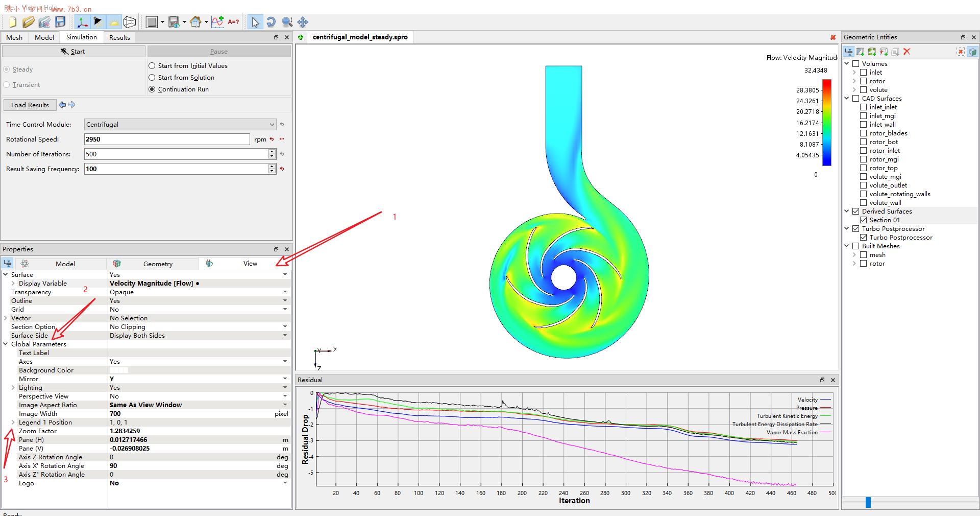Image resolution: width=980 pixels, height=516 pixels.
Task: Switch to the Results tab
Action: point(119,37)
